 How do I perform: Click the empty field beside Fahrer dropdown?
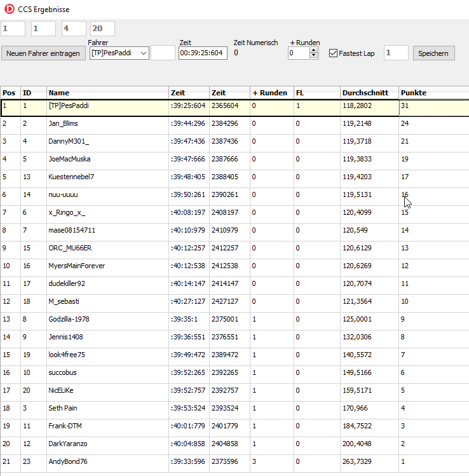pyautogui.click(x=163, y=53)
